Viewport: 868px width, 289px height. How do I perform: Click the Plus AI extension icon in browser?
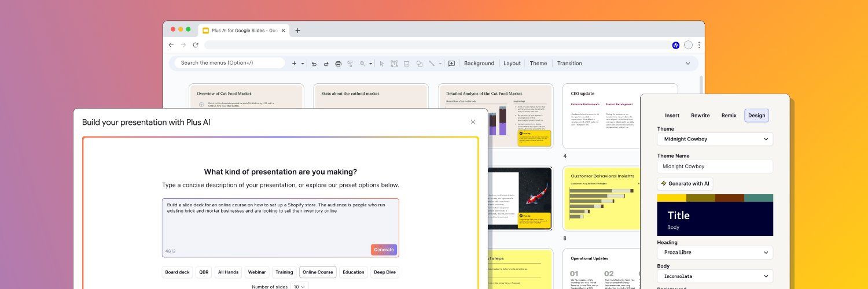pyautogui.click(x=676, y=45)
